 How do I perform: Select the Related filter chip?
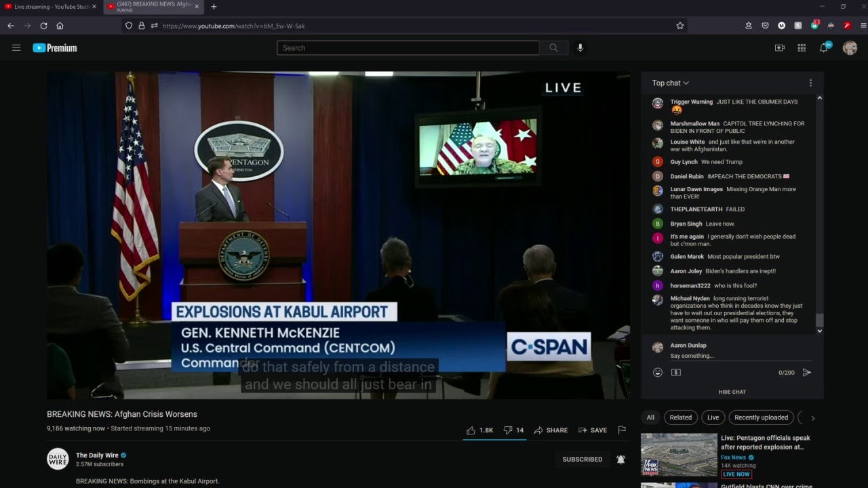click(680, 418)
